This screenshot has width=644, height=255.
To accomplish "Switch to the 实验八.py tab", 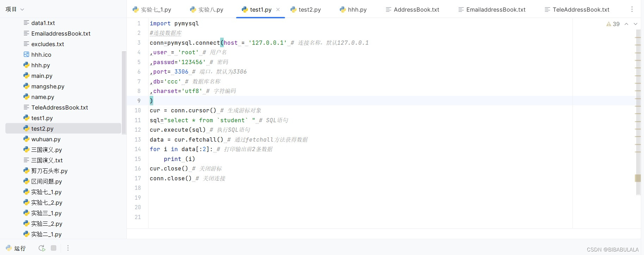I will tap(206, 10).
